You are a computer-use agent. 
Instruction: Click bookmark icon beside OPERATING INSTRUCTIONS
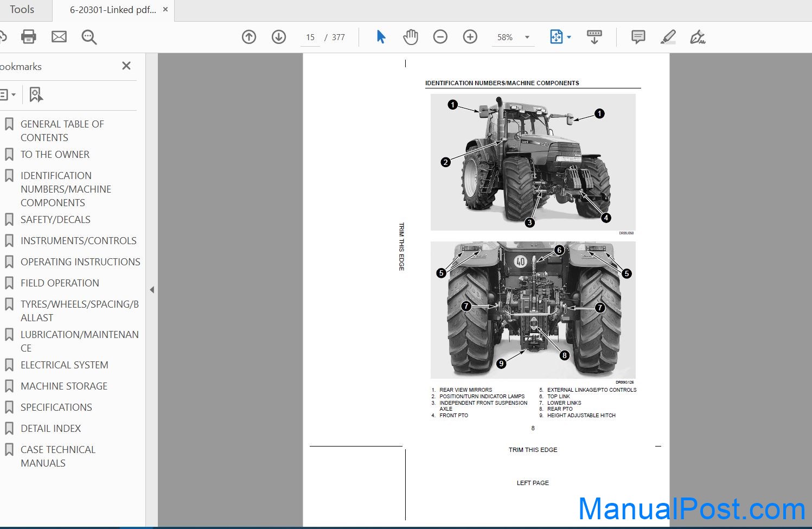9,262
